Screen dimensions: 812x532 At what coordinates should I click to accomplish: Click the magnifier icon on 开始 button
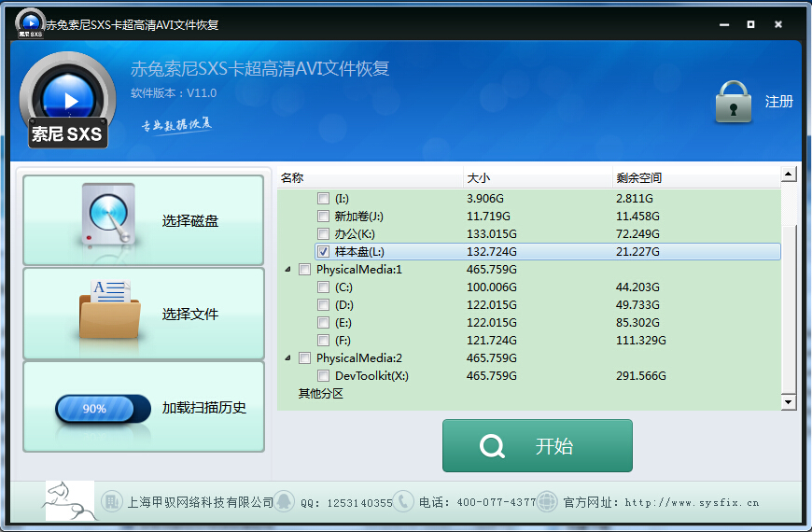click(492, 446)
